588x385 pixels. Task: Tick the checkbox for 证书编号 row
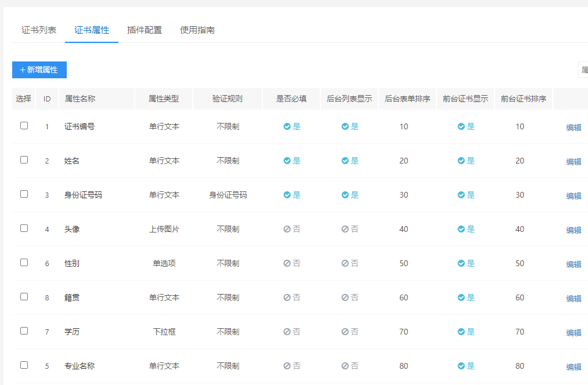click(24, 125)
